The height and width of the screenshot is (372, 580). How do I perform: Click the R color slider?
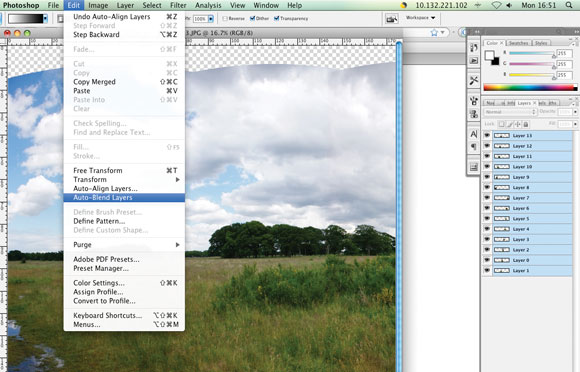532,54
